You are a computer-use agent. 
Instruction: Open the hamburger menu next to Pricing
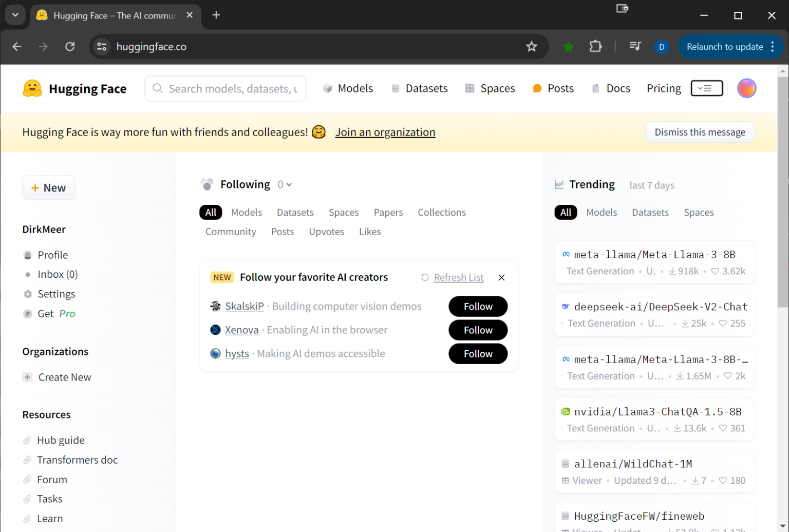(706, 88)
